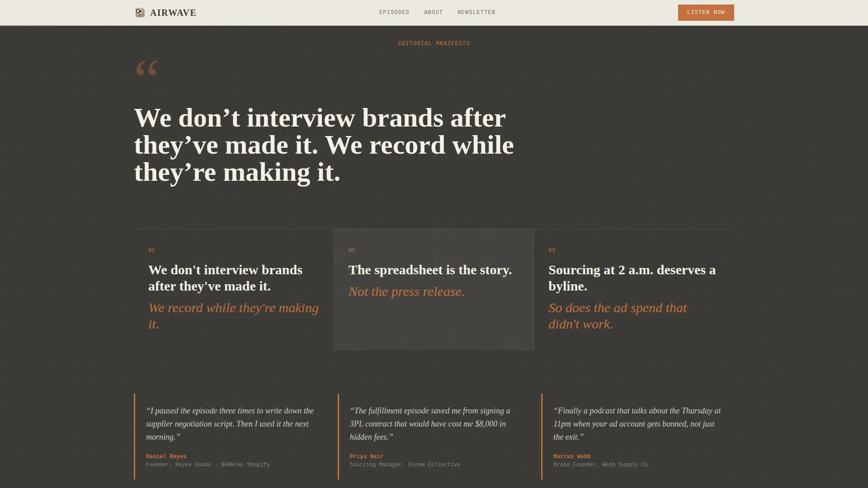Click the name Priya Nair
Image resolution: width=868 pixels, height=488 pixels.
pyautogui.click(x=366, y=456)
